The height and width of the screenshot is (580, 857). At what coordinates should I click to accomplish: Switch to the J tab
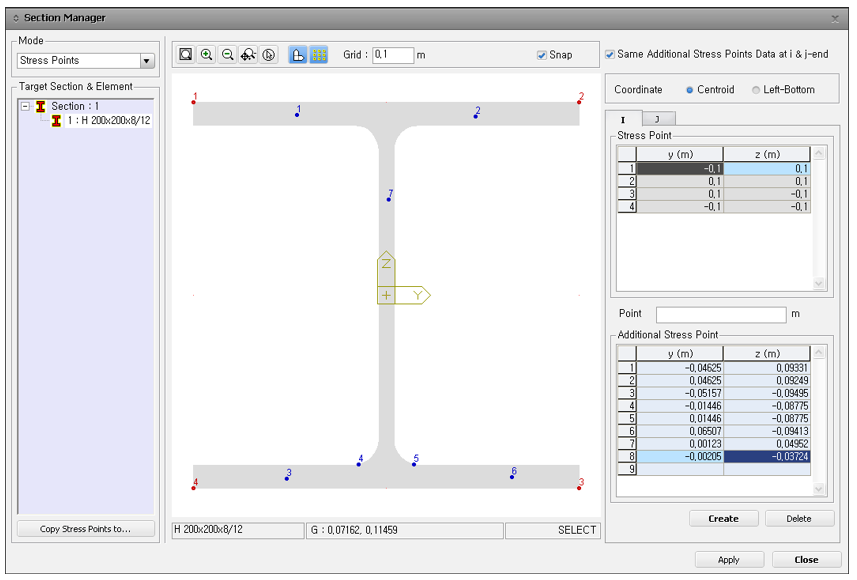657,119
